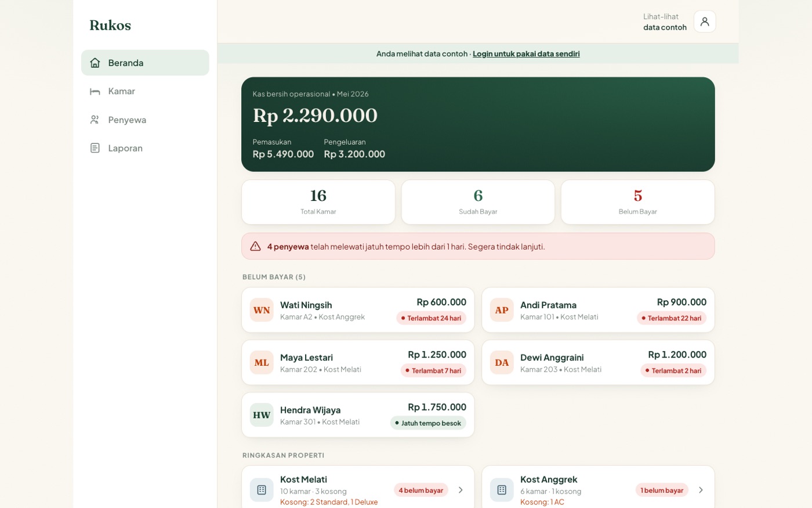This screenshot has height=508, width=812.
Task: Open the user profile icon button
Action: [705, 21]
